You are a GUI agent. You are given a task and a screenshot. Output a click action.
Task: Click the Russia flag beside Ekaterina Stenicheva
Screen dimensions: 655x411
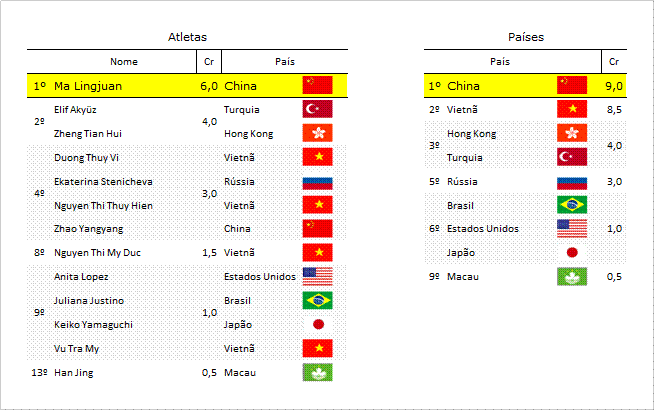(x=317, y=183)
